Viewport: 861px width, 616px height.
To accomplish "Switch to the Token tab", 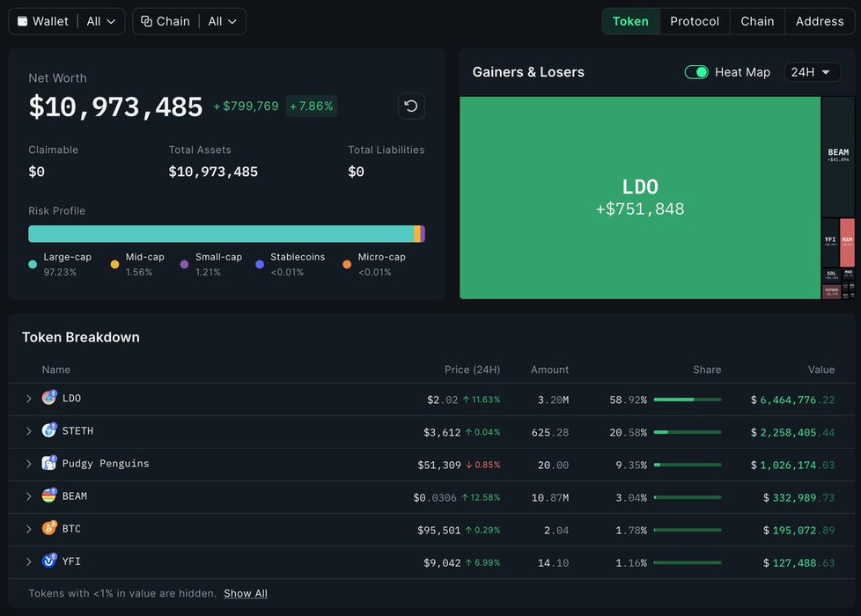I will click(630, 21).
